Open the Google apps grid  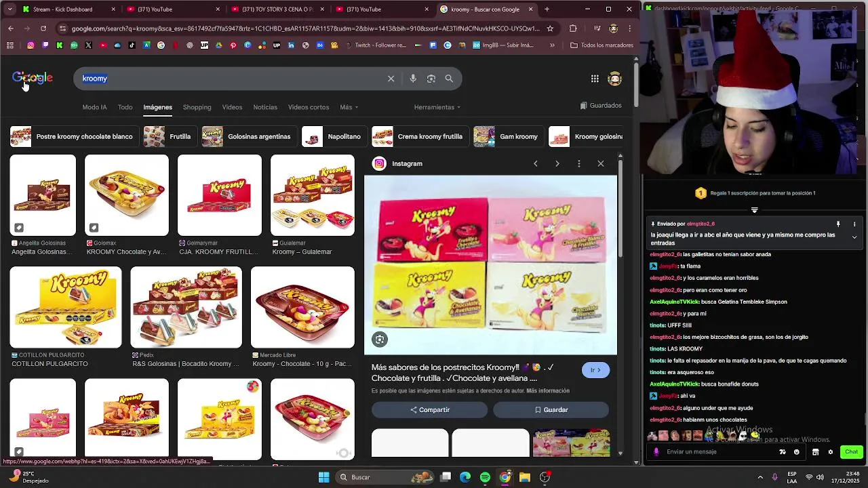[595, 79]
